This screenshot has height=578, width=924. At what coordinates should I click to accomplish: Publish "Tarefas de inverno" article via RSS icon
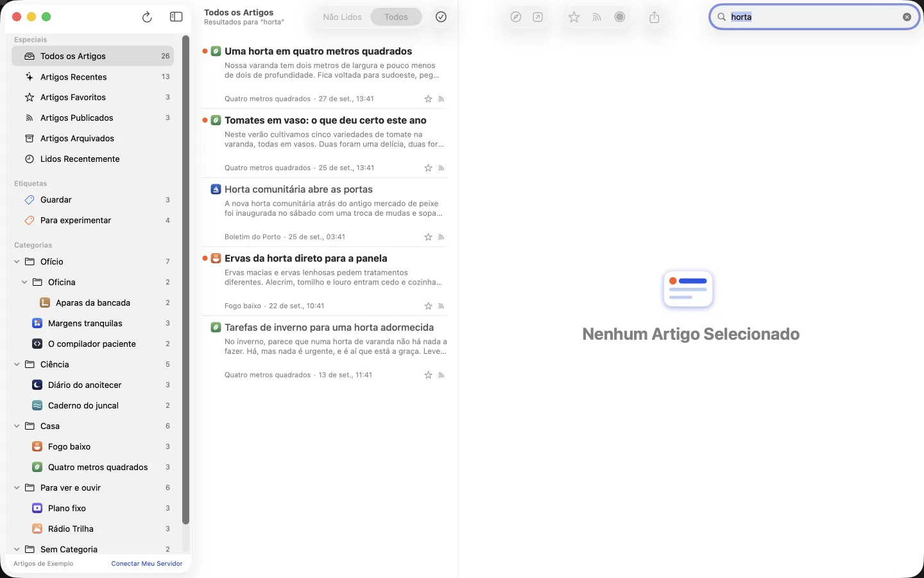tap(441, 375)
